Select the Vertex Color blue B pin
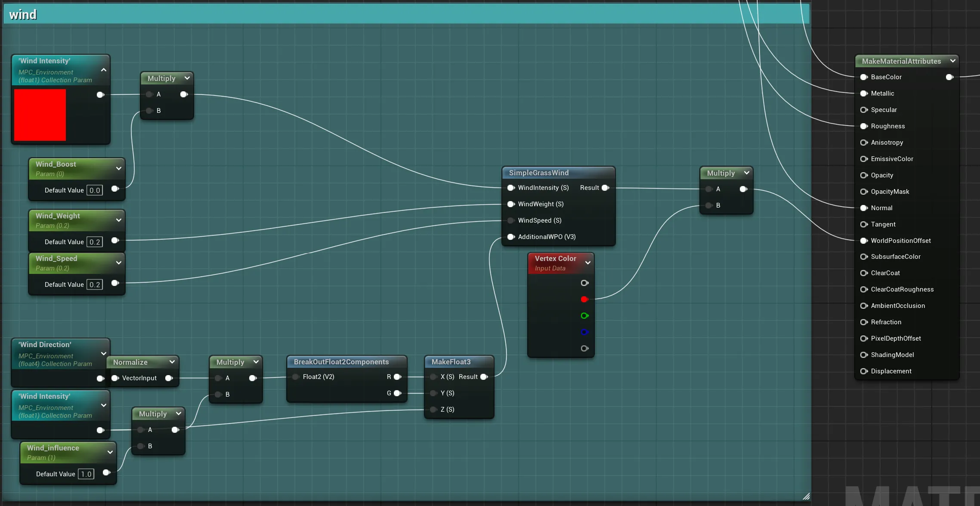 [x=584, y=332]
